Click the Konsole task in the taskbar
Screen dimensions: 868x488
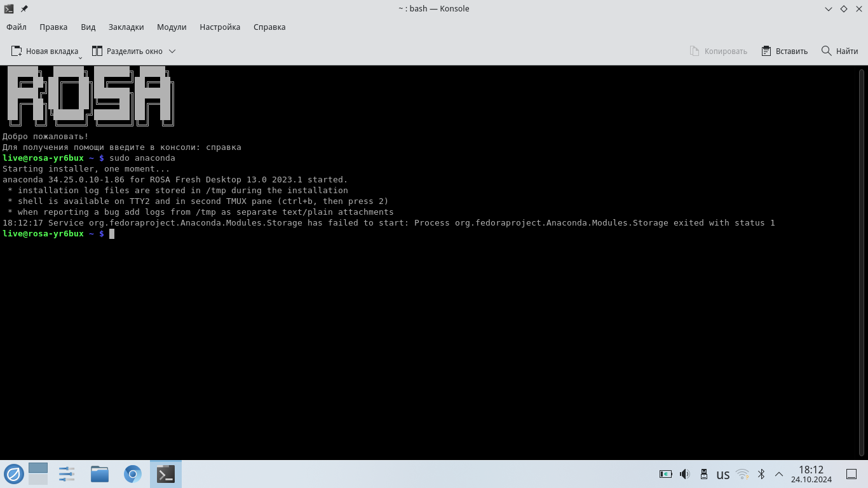coord(166,474)
